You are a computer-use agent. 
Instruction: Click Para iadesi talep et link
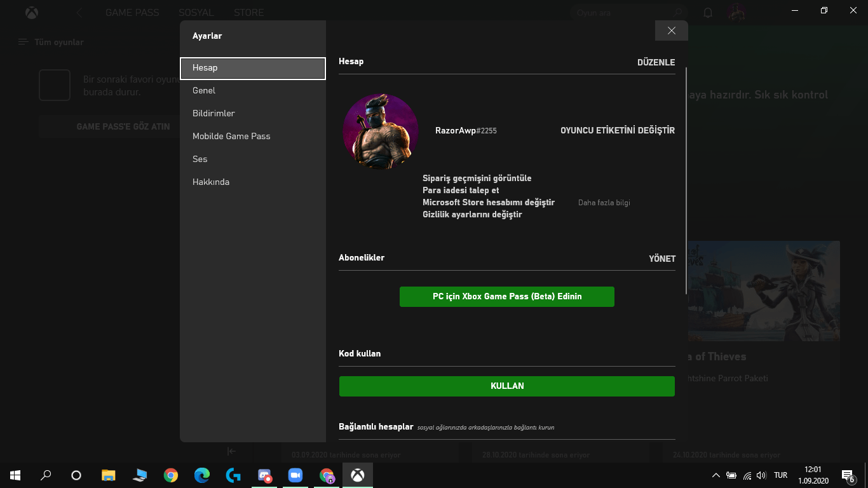461,190
